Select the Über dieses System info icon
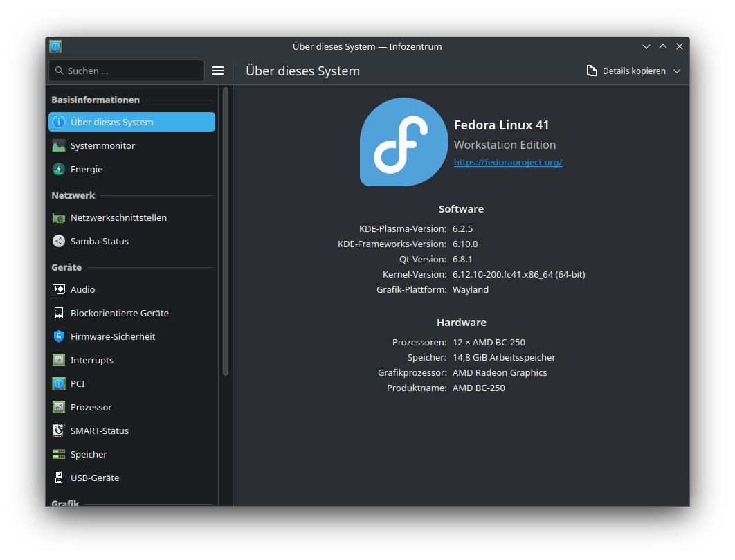This screenshot has width=735, height=560. click(x=59, y=122)
